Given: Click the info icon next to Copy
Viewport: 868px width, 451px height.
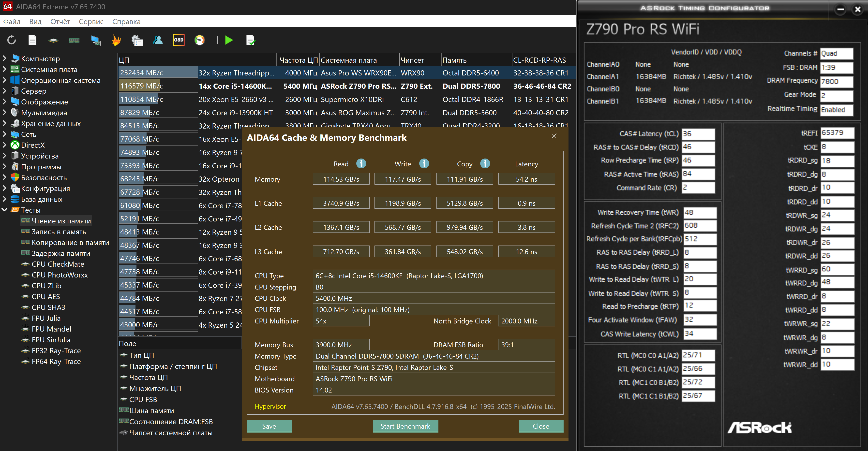Looking at the screenshot, I should point(485,163).
